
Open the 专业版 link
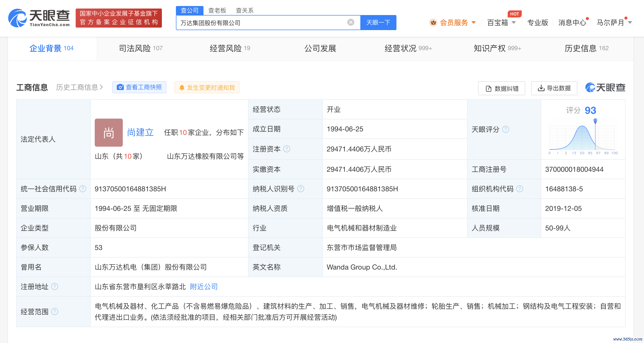(x=538, y=23)
